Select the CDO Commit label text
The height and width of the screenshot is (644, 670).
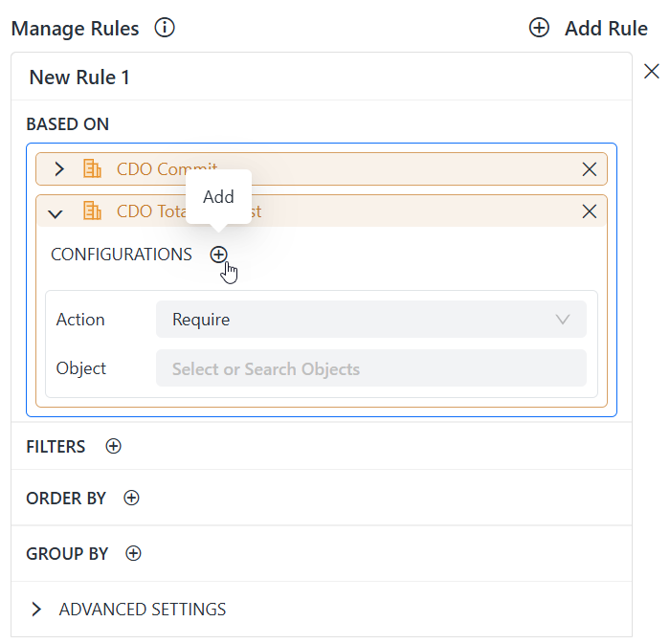[x=153, y=169]
